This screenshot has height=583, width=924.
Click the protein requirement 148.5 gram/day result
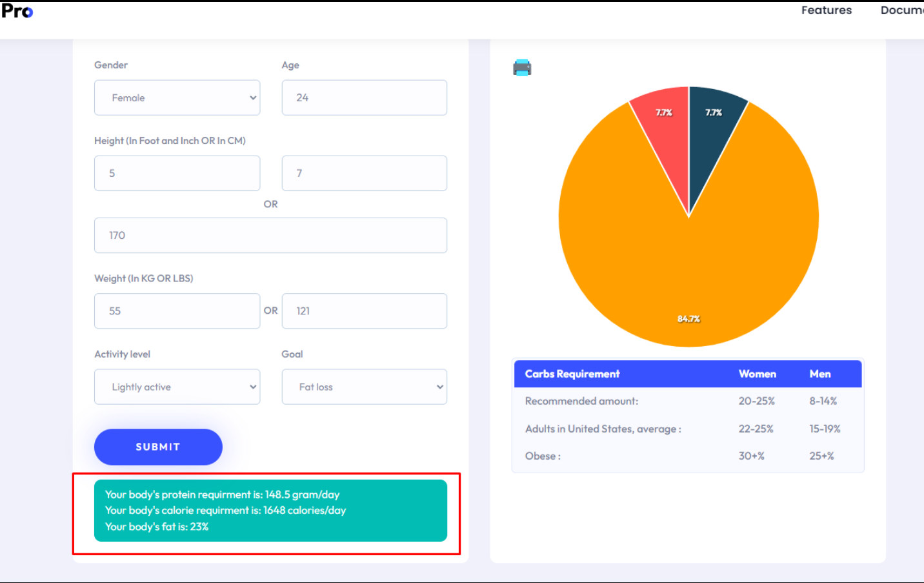pos(222,495)
